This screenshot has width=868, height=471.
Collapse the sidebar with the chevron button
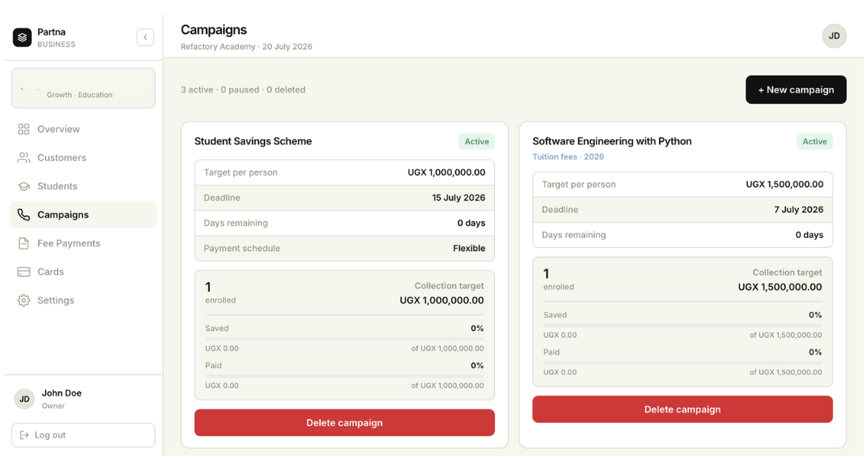point(145,38)
